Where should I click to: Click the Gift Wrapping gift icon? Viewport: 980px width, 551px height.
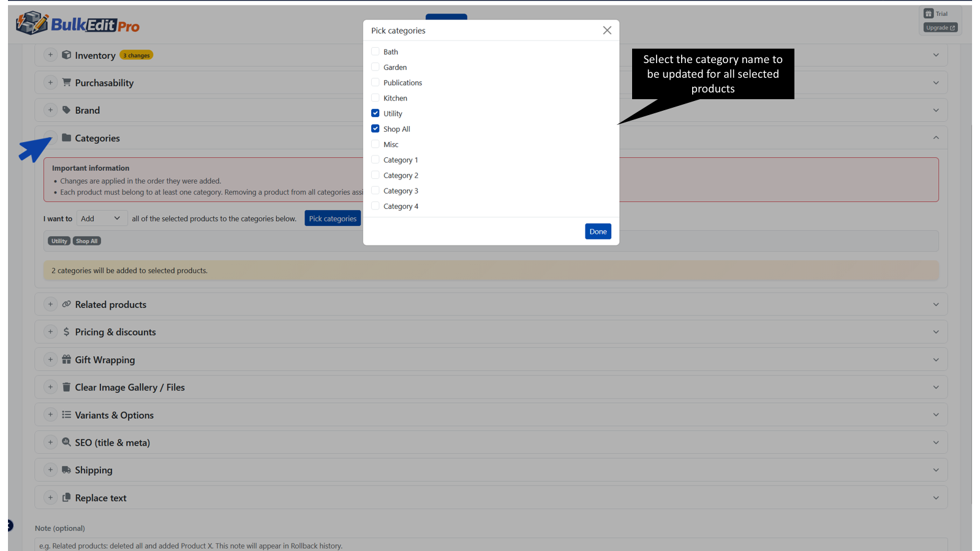tap(66, 359)
